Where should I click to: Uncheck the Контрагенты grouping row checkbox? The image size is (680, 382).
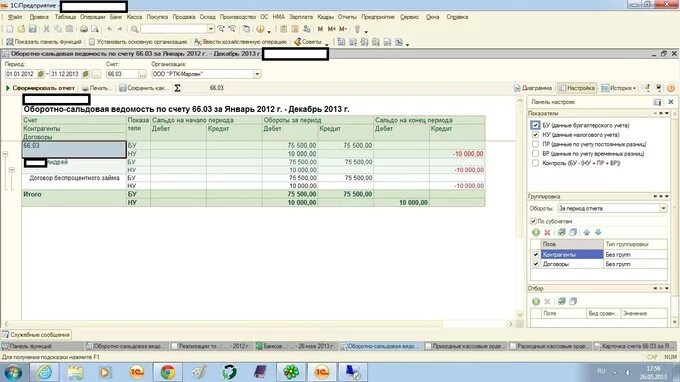coord(536,255)
